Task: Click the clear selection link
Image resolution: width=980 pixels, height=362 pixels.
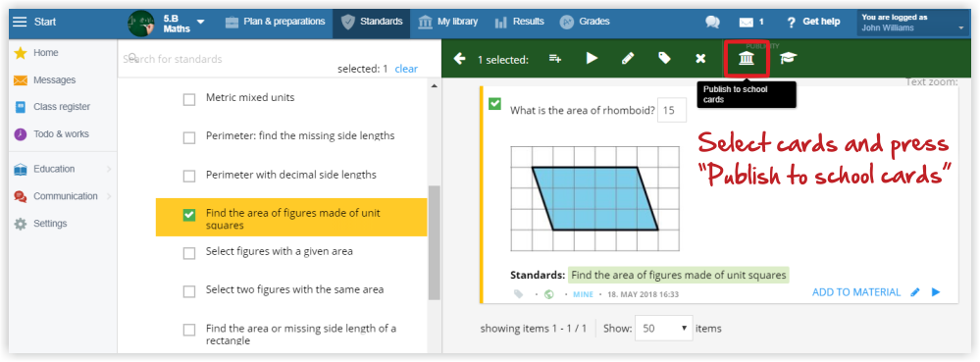Action: click(406, 69)
